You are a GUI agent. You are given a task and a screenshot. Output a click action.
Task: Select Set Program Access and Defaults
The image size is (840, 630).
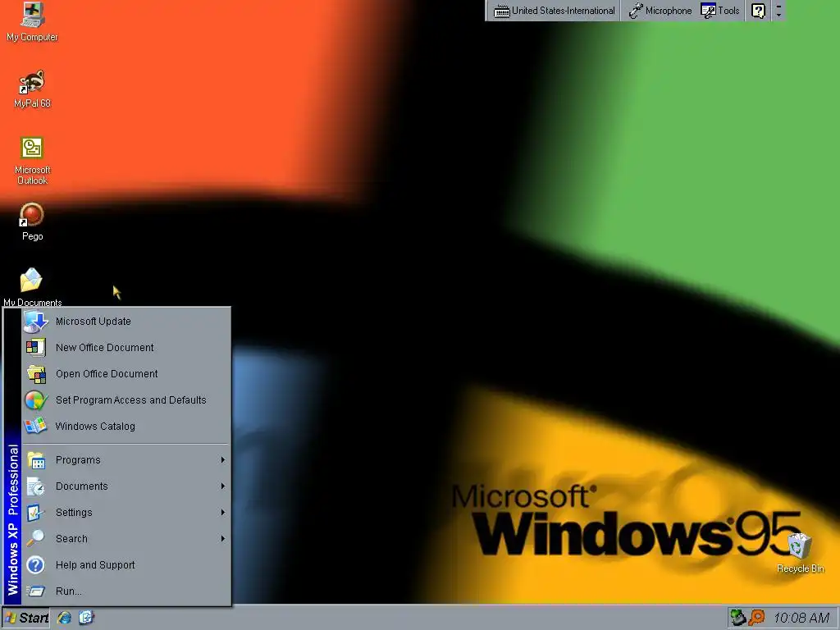(x=126, y=399)
